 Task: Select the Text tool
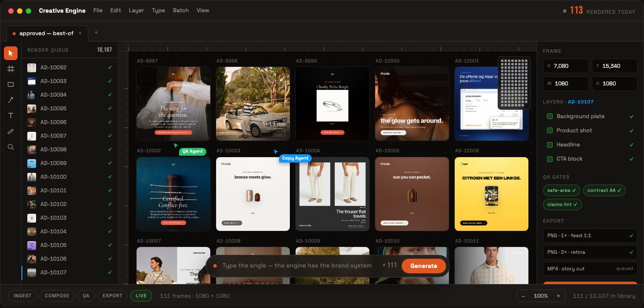(x=11, y=116)
